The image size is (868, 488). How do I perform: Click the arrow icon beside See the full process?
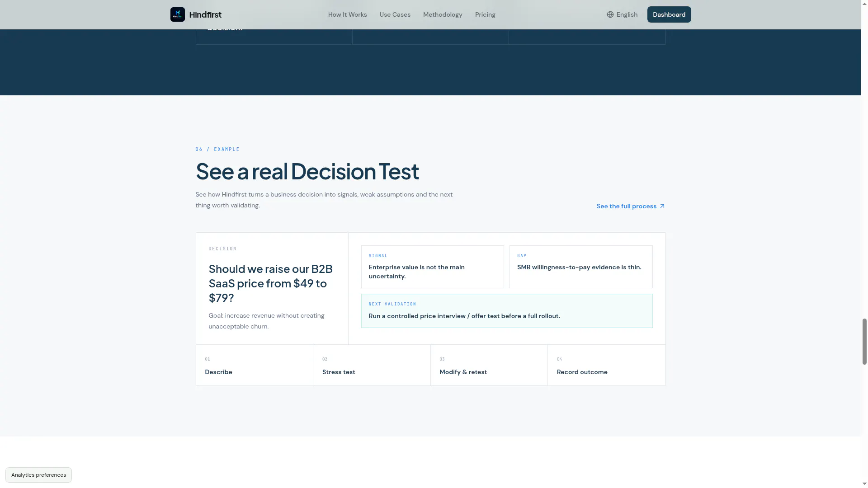tap(662, 206)
